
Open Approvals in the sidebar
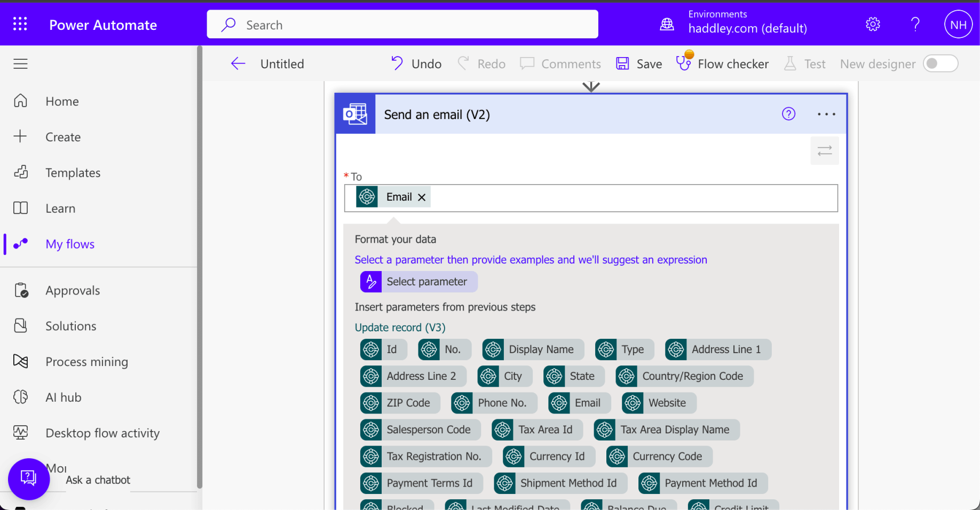pyautogui.click(x=73, y=291)
